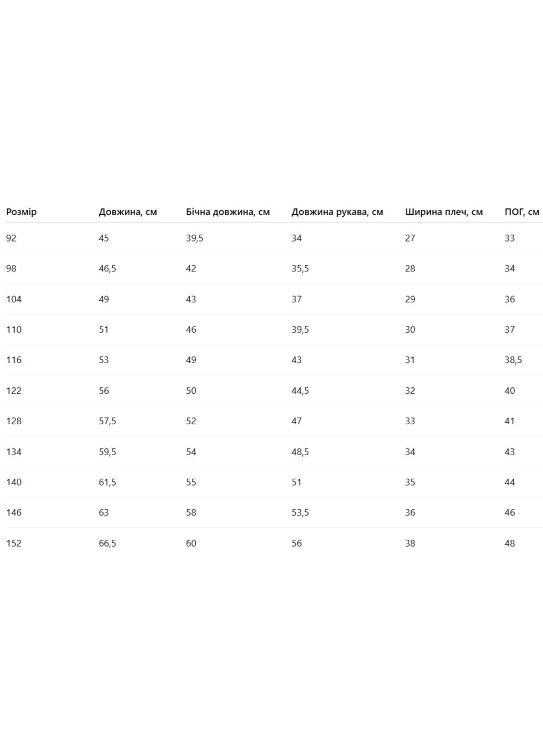This screenshot has width=543, height=756.
Task: Select the 39,5 side length for size 92
Action: click(x=195, y=238)
